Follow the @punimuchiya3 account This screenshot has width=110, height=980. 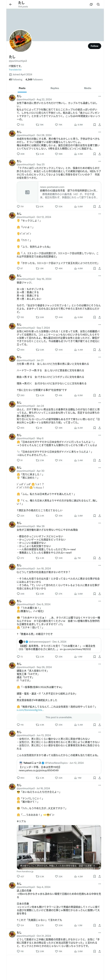94,46
